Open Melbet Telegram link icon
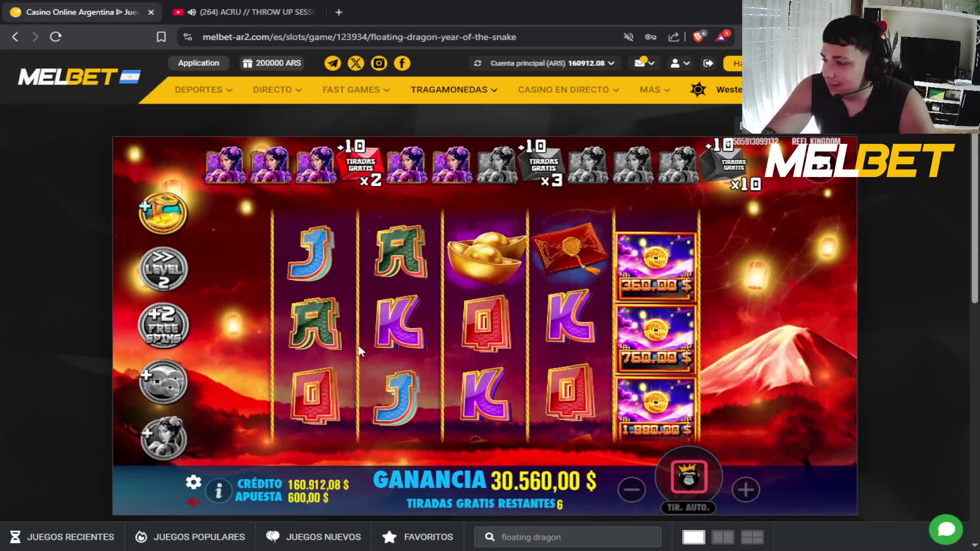The height and width of the screenshot is (551, 980). pyautogui.click(x=333, y=63)
